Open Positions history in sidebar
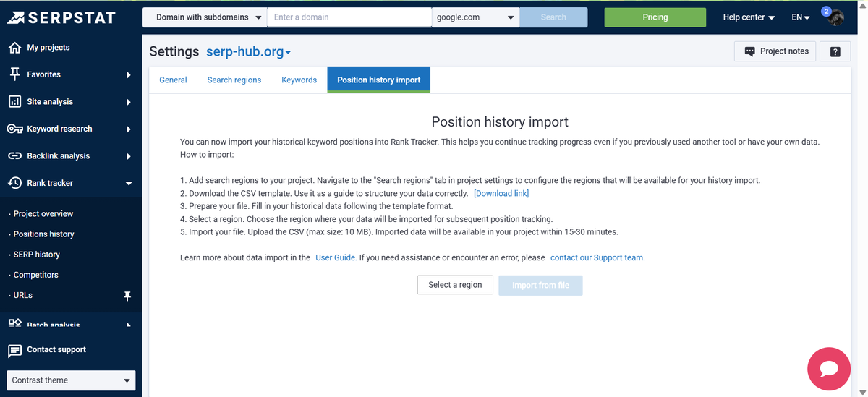Screen dimensions: 868x397 pos(43,234)
